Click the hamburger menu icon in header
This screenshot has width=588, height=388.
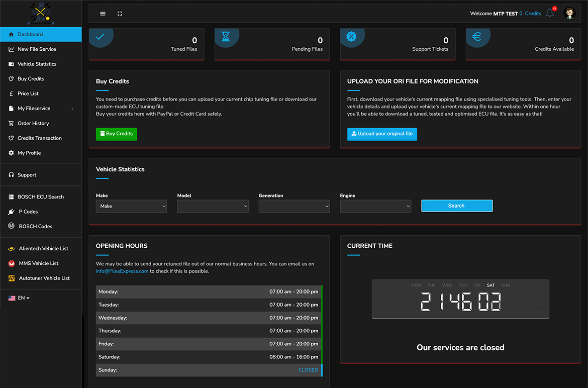click(x=103, y=14)
